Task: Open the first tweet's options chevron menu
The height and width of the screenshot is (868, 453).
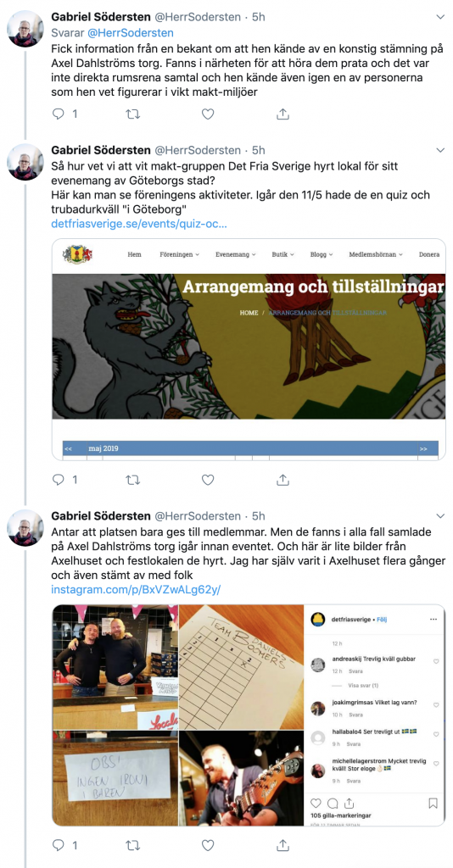Action: [x=440, y=17]
